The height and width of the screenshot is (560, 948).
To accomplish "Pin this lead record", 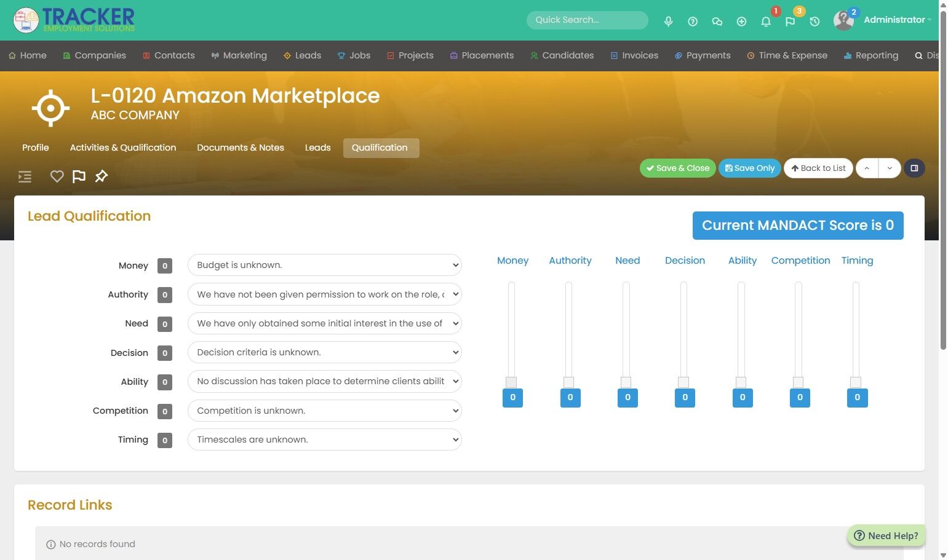I will (x=102, y=176).
